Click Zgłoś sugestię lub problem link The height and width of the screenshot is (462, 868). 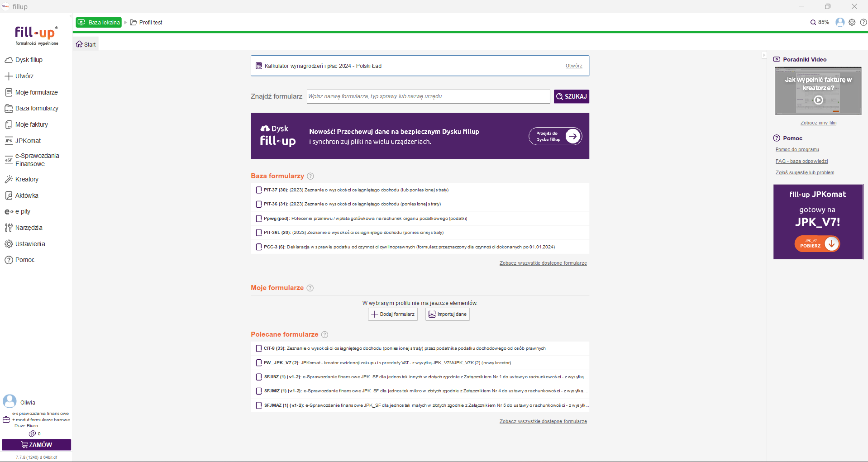[x=805, y=172]
